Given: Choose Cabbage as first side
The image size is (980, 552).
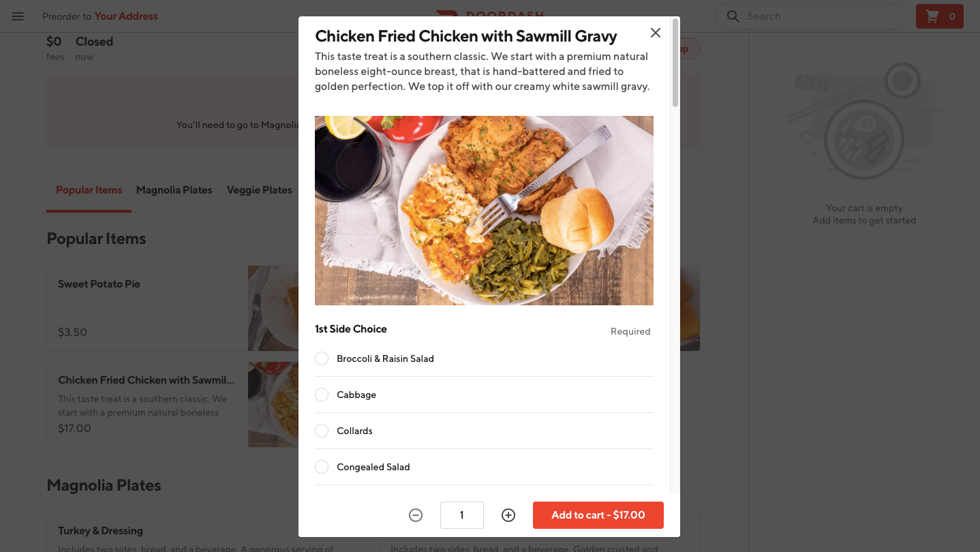Looking at the screenshot, I should coord(322,395).
